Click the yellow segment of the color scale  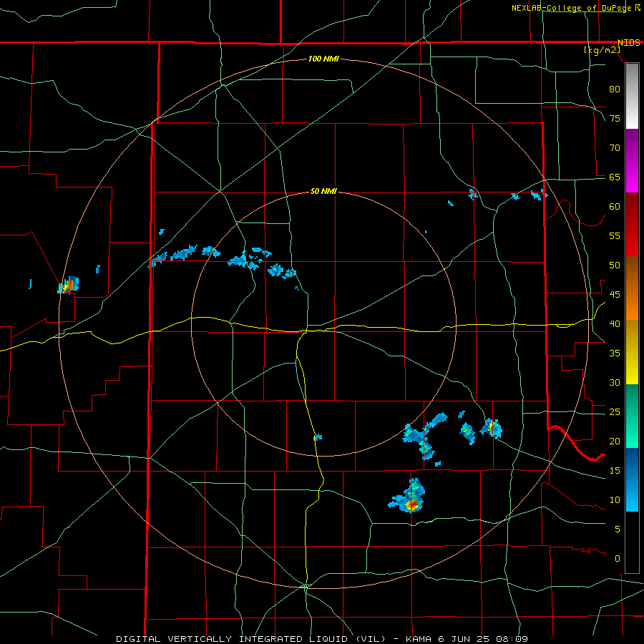click(x=632, y=352)
